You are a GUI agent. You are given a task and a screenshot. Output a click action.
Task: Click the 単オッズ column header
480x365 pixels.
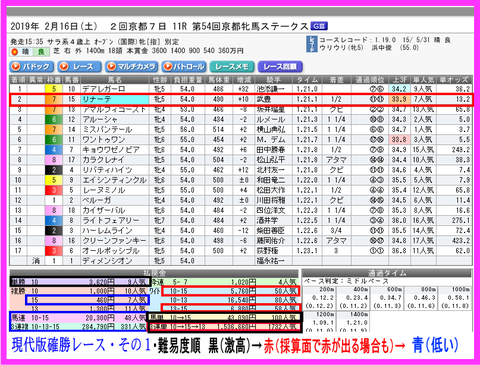coord(454,80)
